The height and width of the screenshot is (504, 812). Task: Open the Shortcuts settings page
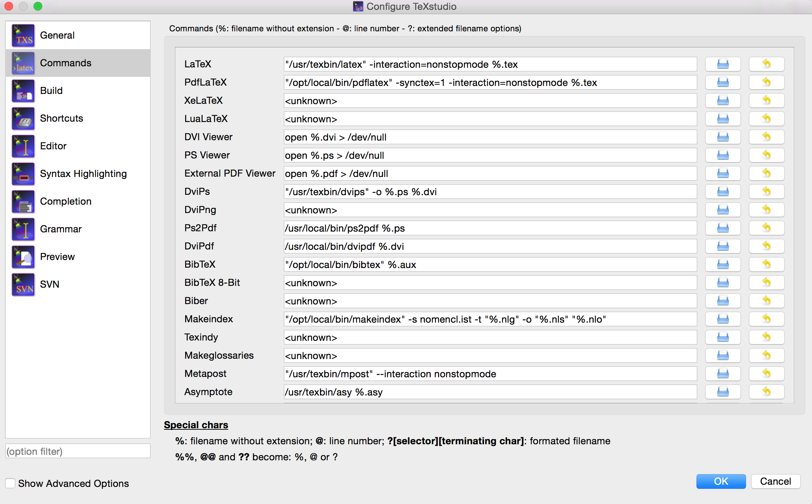pyautogui.click(x=78, y=118)
